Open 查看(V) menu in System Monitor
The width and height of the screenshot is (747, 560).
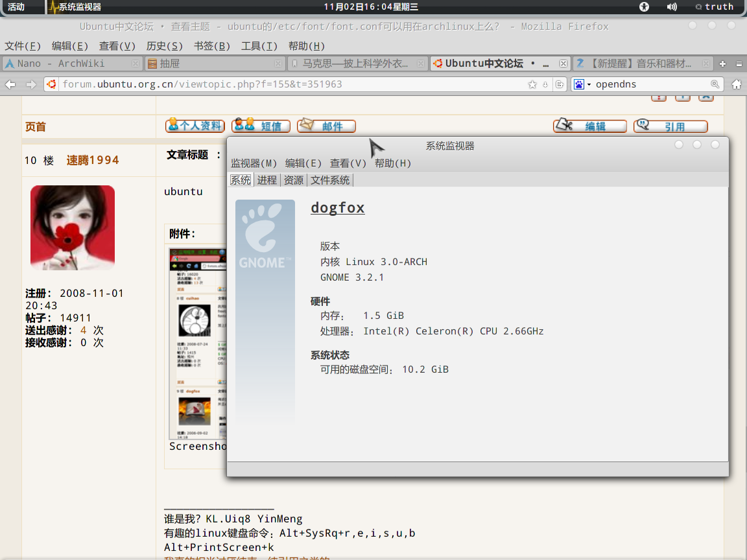pos(348,163)
